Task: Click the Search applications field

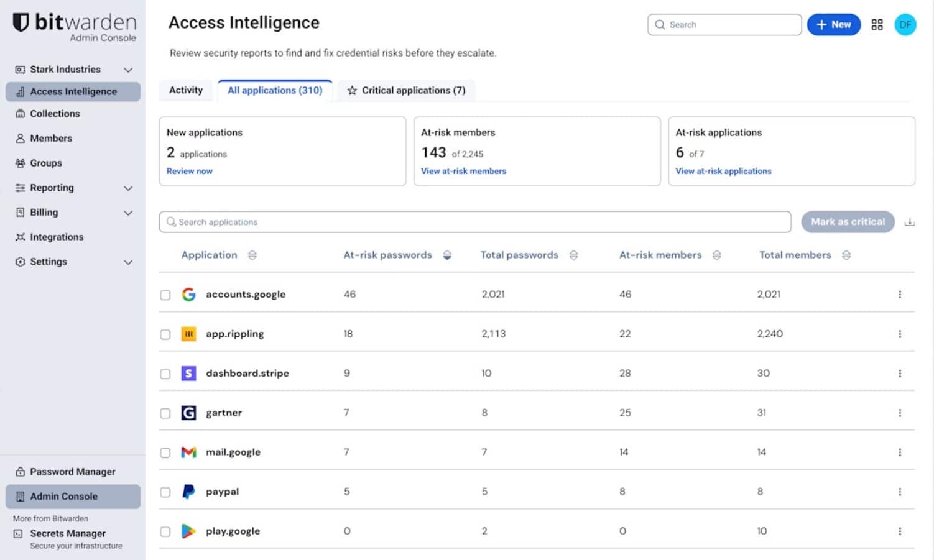Action: (x=475, y=222)
